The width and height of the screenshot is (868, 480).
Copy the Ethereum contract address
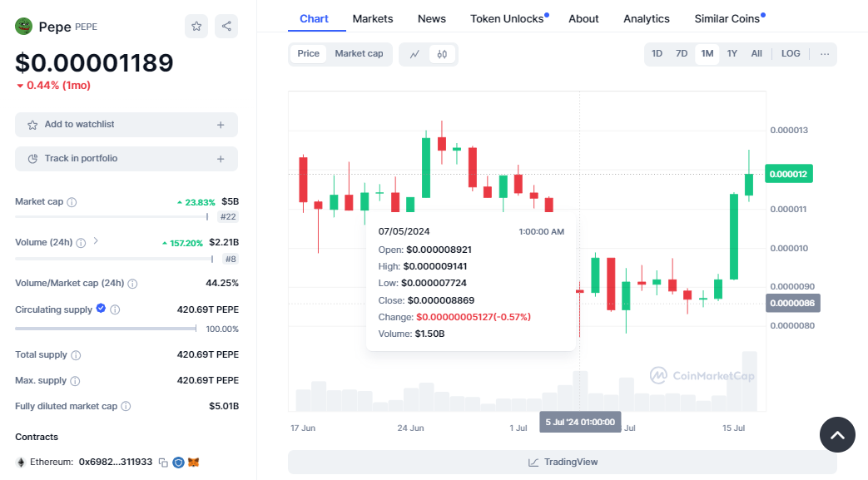[x=163, y=463]
